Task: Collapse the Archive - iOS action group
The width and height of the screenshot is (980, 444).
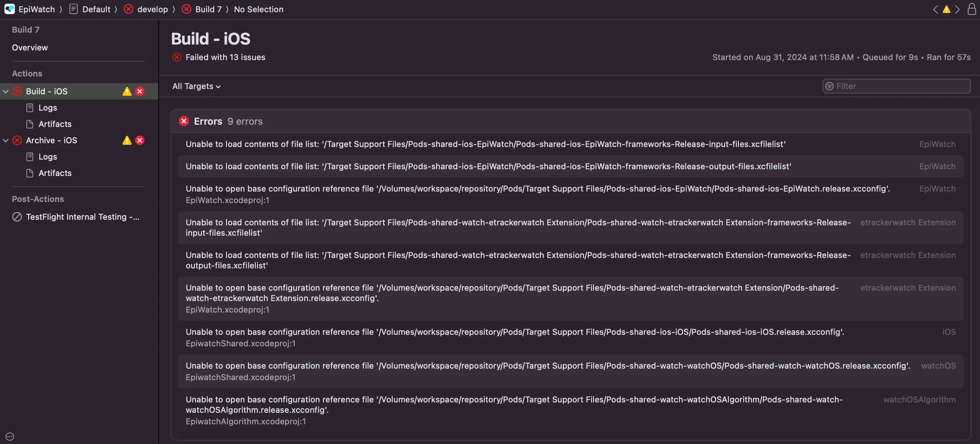Action: pos(5,140)
